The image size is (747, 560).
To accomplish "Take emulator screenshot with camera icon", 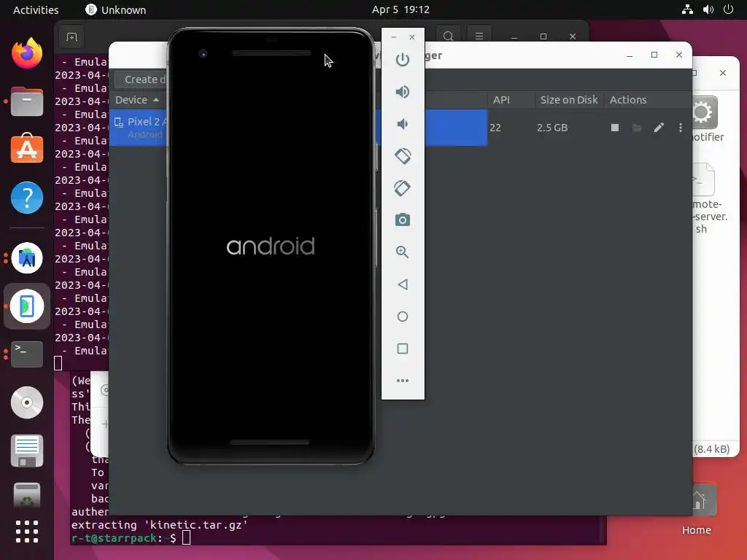I will 403,220.
